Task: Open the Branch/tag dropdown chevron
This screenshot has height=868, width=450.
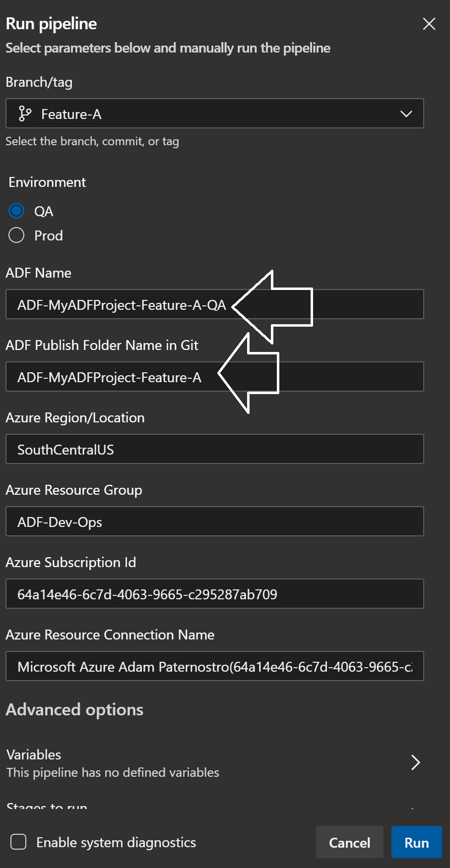Action: click(406, 114)
